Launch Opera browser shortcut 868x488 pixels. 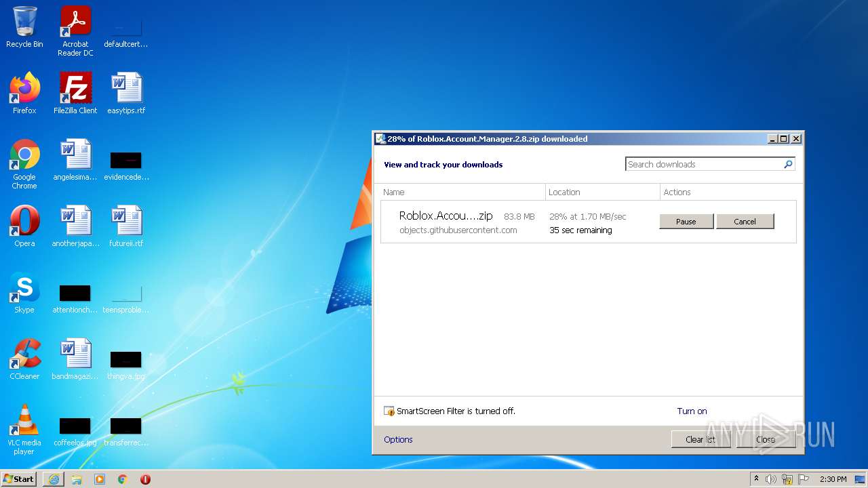click(24, 226)
